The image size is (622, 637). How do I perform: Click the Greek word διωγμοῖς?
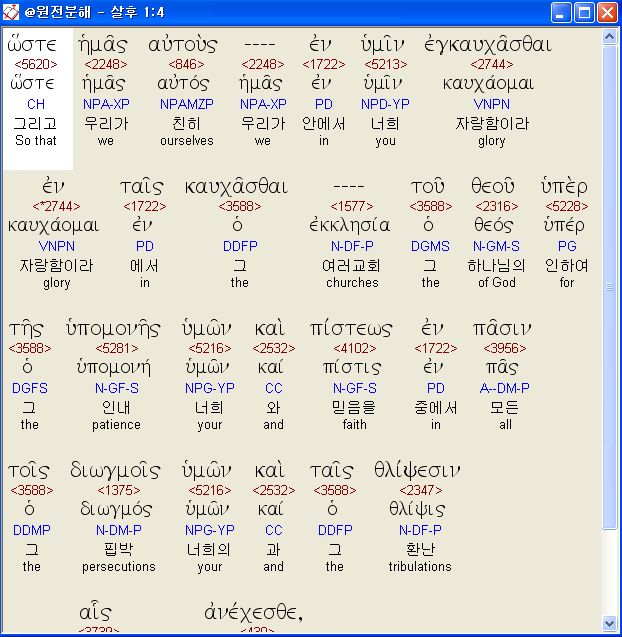[x=116, y=471]
